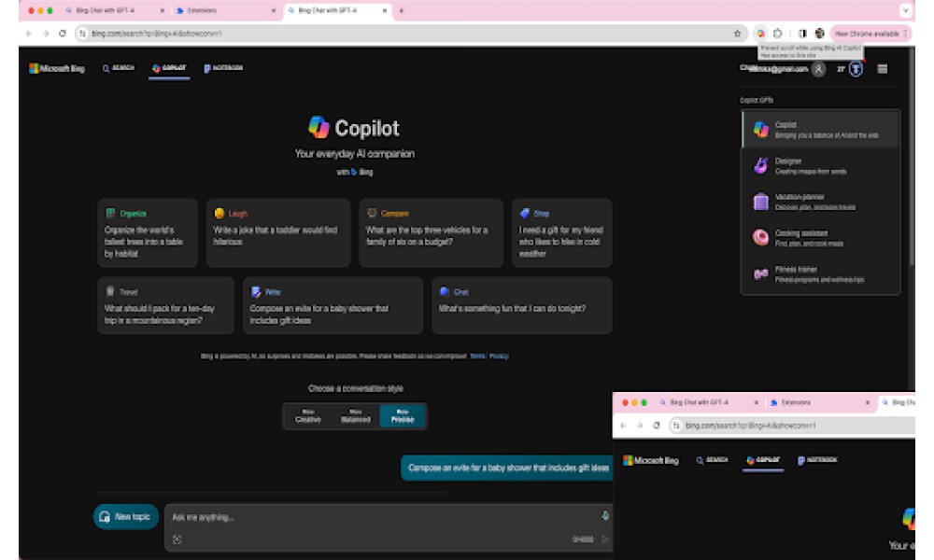
Task: Click the add image icon in chat box
Action: [177, 539]
